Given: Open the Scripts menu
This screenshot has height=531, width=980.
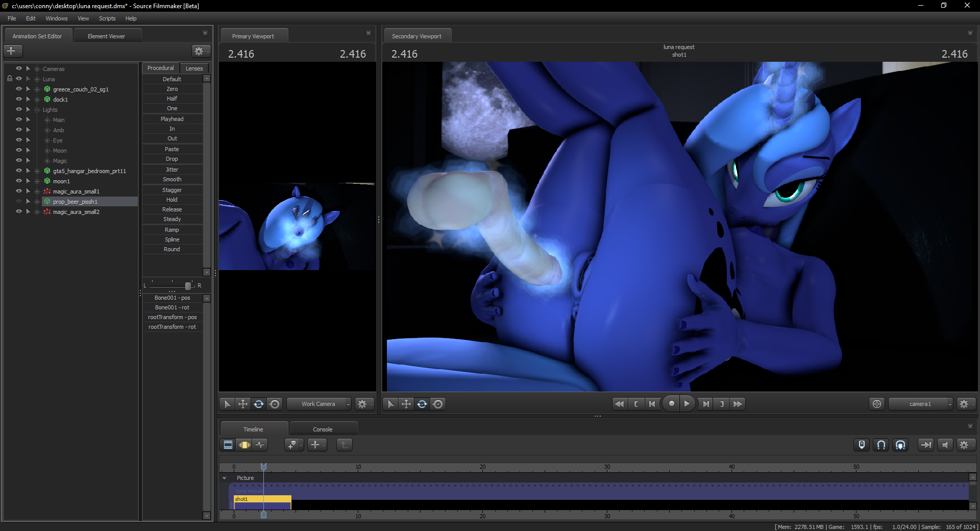Looking at the screenshot, I should click(x=107, y=18).
